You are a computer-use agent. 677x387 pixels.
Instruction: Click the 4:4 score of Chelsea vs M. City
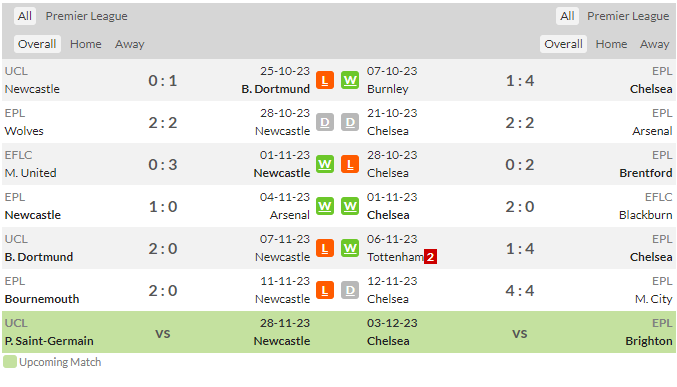tap(520, 291)
